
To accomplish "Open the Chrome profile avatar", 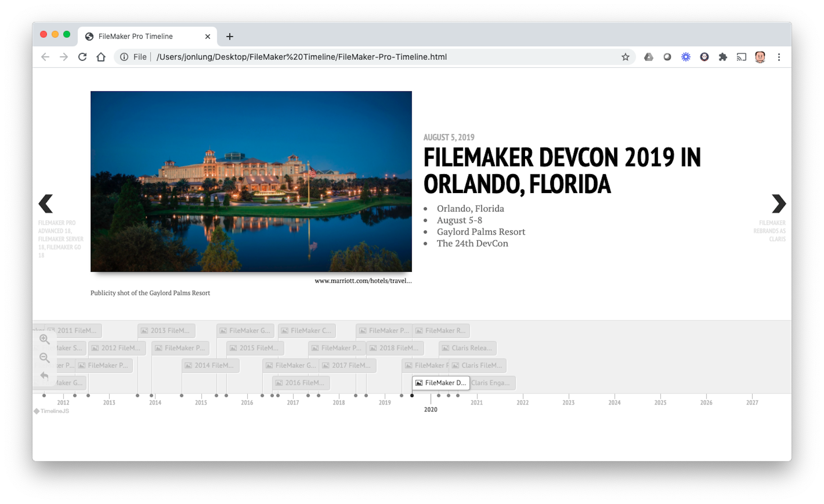I will (x=760, y=57).
